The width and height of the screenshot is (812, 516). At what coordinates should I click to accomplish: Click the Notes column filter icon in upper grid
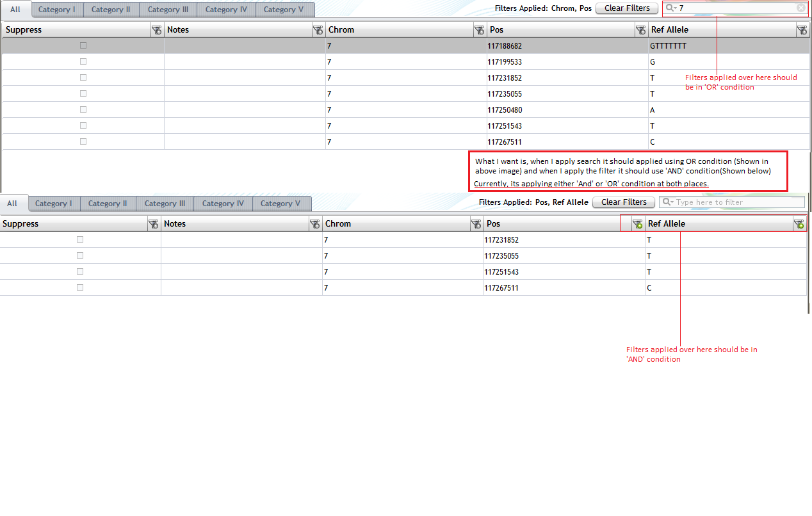point(318,30)
